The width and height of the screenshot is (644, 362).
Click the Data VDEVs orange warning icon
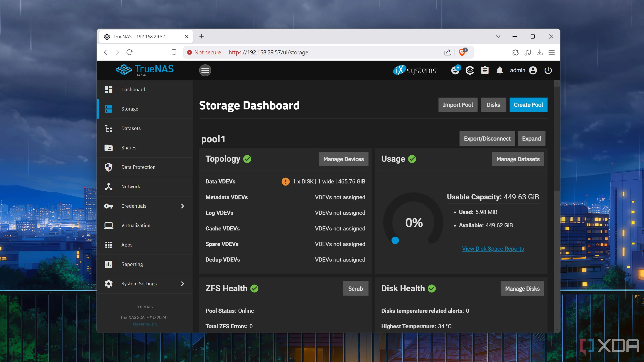coord(285,182)
